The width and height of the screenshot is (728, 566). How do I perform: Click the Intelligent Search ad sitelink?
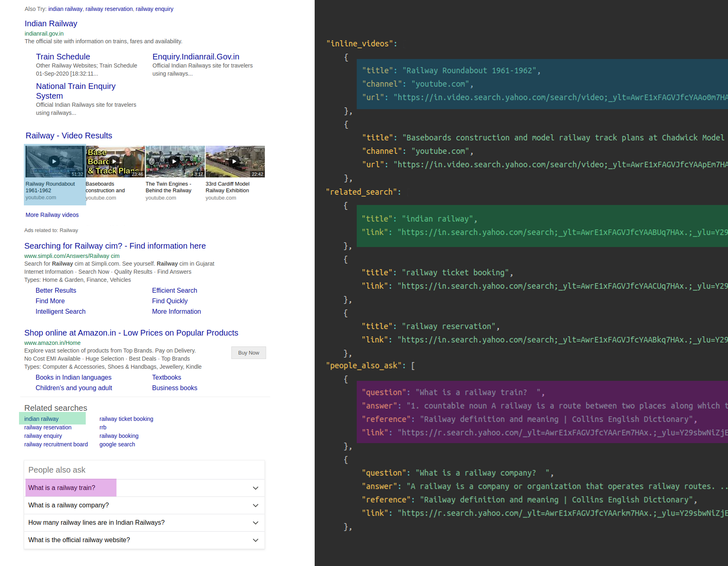pyautogui.click(x=61, y=311)
